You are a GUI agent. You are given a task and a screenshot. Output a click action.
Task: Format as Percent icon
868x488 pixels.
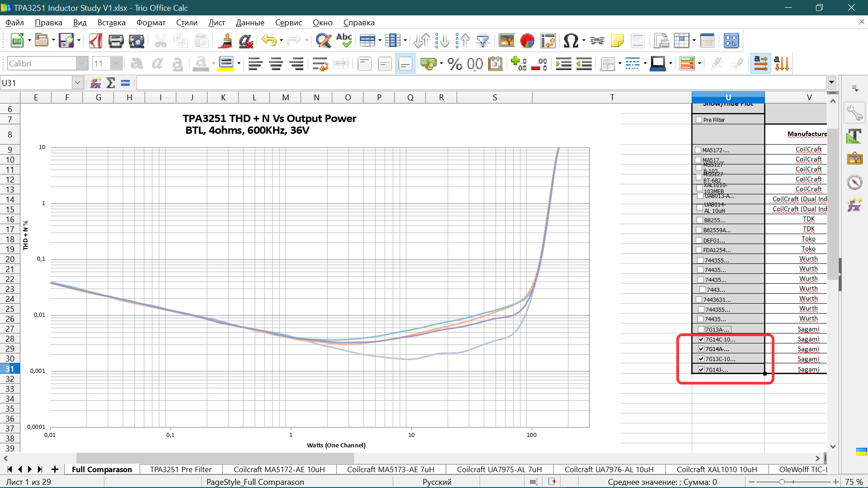pyautogui.click(x=455, y=64)
